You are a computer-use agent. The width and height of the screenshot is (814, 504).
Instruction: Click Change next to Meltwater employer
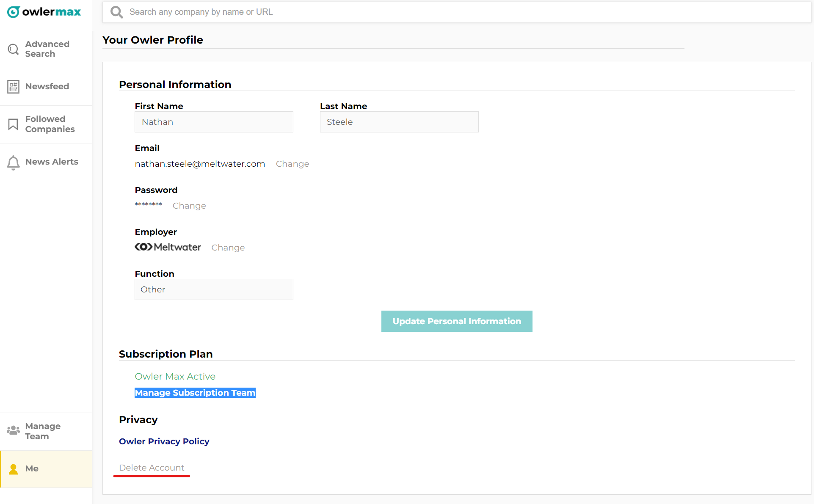point(228,248)
